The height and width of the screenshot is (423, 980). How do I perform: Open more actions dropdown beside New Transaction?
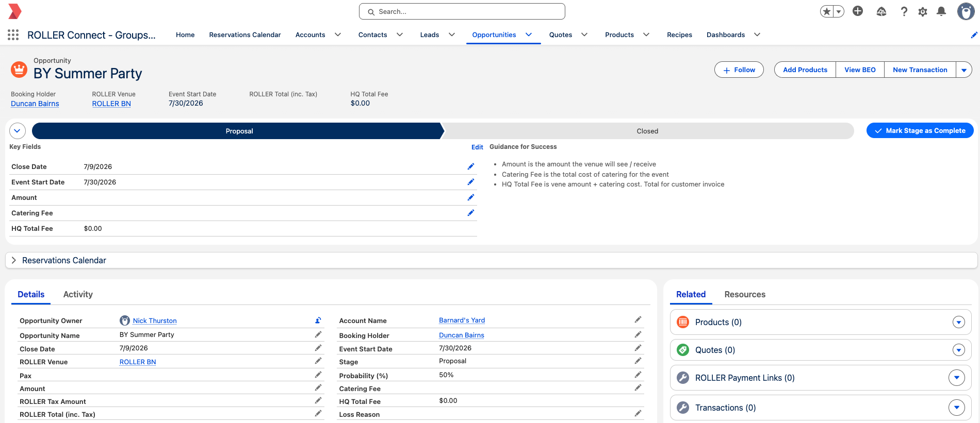point(964,70)
